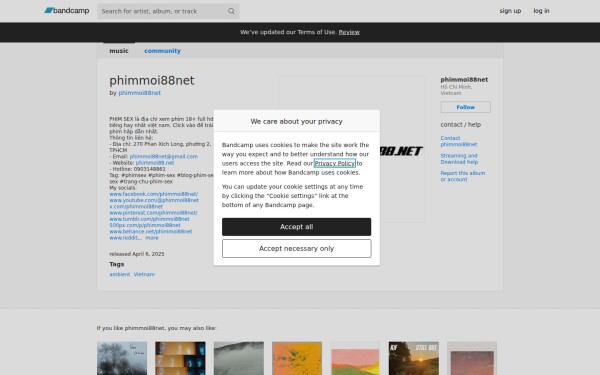Image resolution: width=600 pixels, height=375 pixels.
Task: Click the Bandcamp logo
Action: tap(67, 11)
